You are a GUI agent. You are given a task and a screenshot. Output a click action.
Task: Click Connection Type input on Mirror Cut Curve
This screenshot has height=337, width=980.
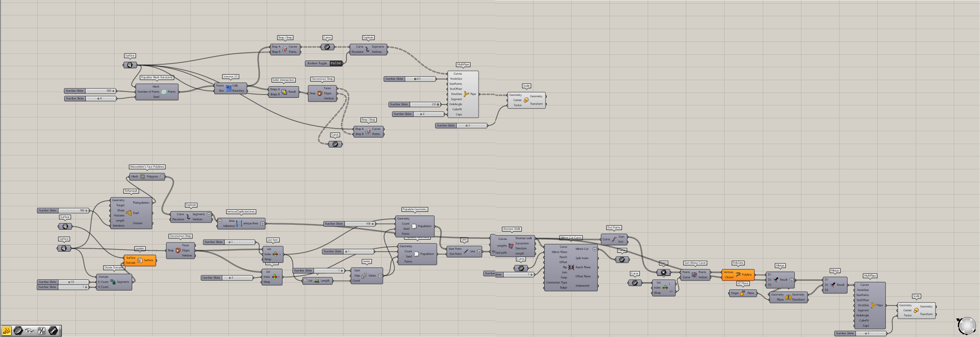557,283
